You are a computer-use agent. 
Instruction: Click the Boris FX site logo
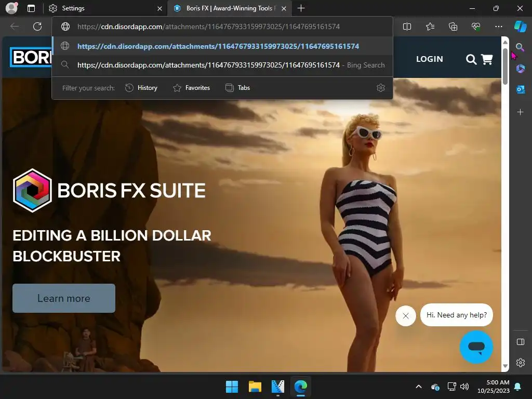pyautogui.click(x=31, y=57)
